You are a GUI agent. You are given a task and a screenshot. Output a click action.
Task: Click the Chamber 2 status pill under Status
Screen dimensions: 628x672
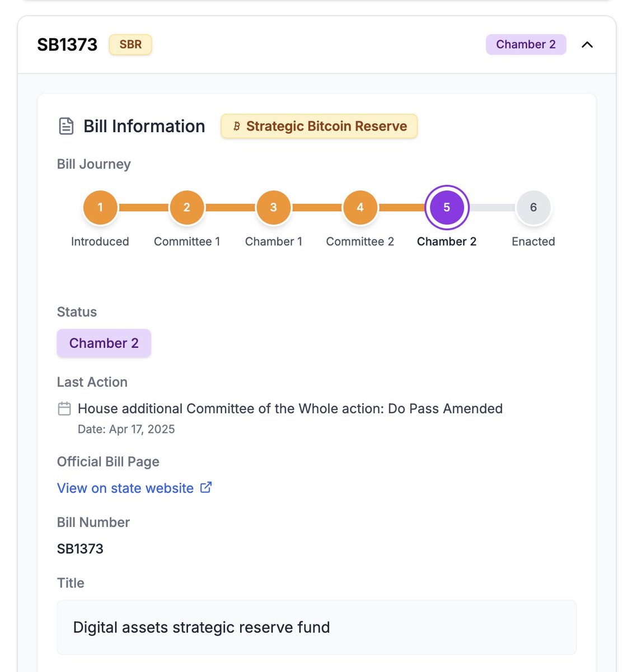click(x=104, y=343)
